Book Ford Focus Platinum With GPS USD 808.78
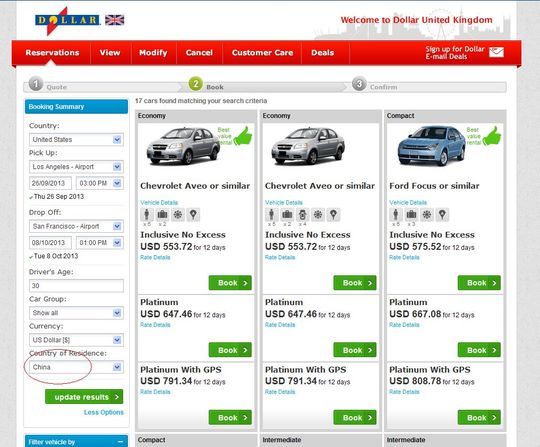 tap(479, 418)
